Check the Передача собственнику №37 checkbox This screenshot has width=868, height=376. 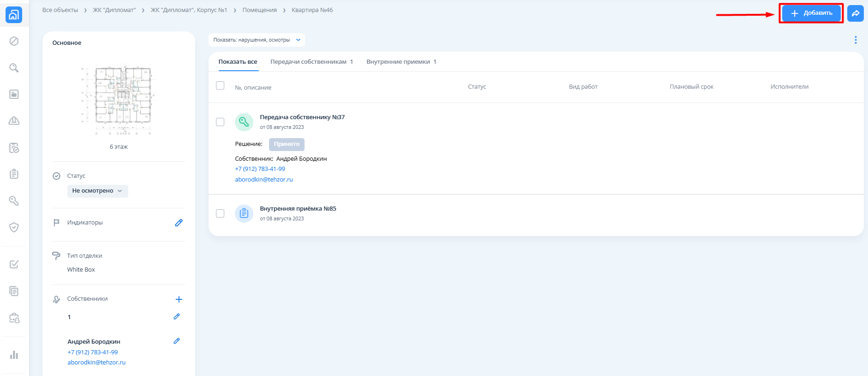tap(220, 122)
